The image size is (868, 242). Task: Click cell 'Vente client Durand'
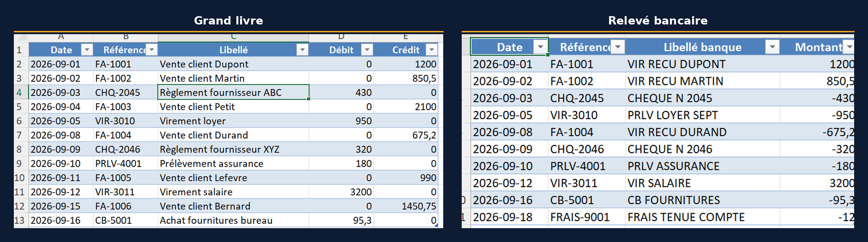[x=233, y=135]
